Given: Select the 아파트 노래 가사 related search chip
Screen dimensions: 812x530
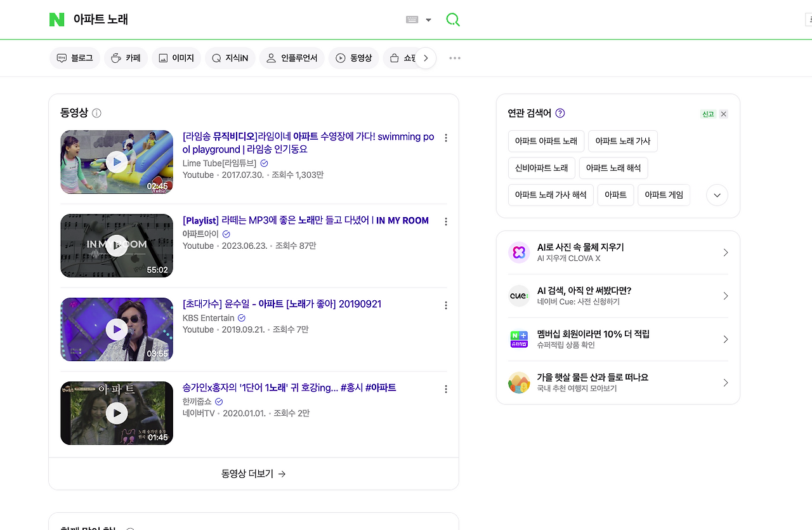Looking at the screenshot, I should [x=623, y=141].
